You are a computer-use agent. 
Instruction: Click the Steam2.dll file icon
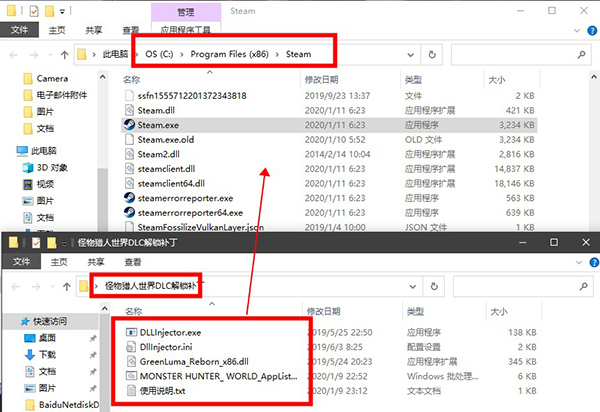tap(129, 154)
